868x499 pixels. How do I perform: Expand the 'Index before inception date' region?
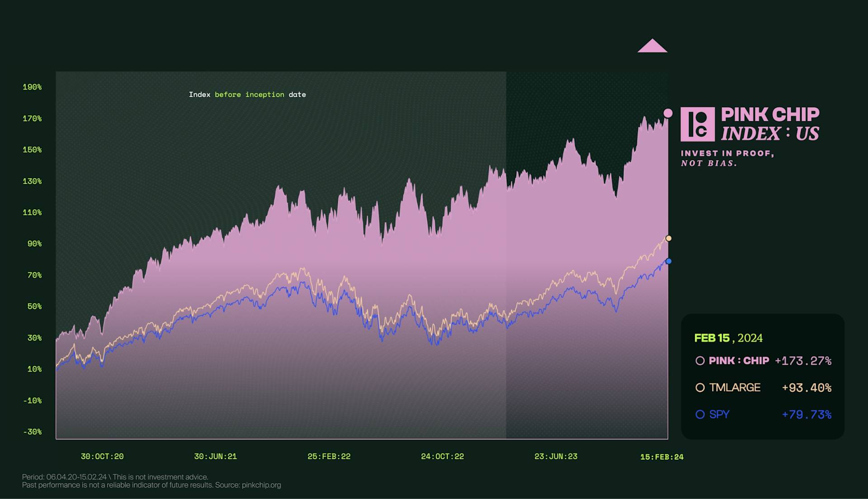(248, 94)
